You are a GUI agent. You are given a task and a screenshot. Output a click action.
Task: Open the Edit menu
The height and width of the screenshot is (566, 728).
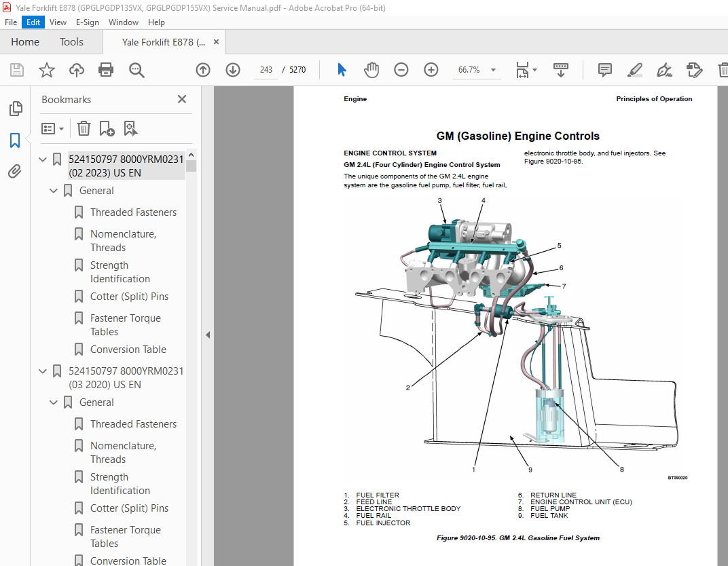tap(33, 22)
